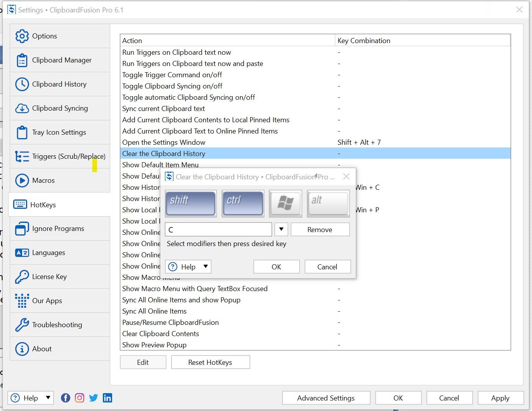Image resolution: width=532 pixels, height=411 pixels.
Task: Click the question mark icon in hotkey dialog
Action: click(x=173, y=267)
